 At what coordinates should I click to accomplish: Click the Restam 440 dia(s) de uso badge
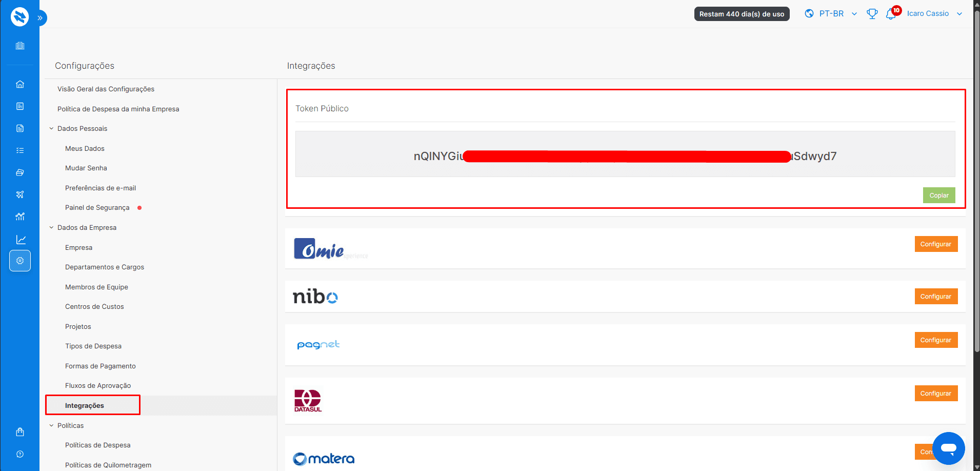pyautogui.click(x=742, y=14)
